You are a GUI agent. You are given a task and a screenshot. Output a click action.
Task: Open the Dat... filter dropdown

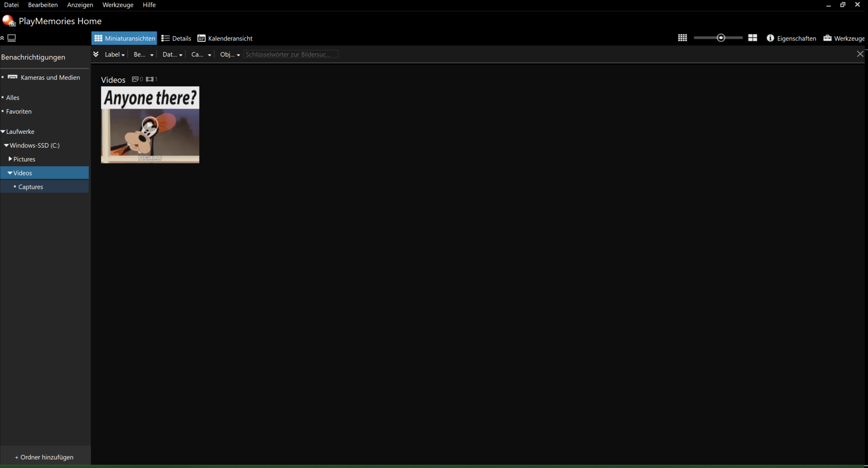(x=173, y=55)
